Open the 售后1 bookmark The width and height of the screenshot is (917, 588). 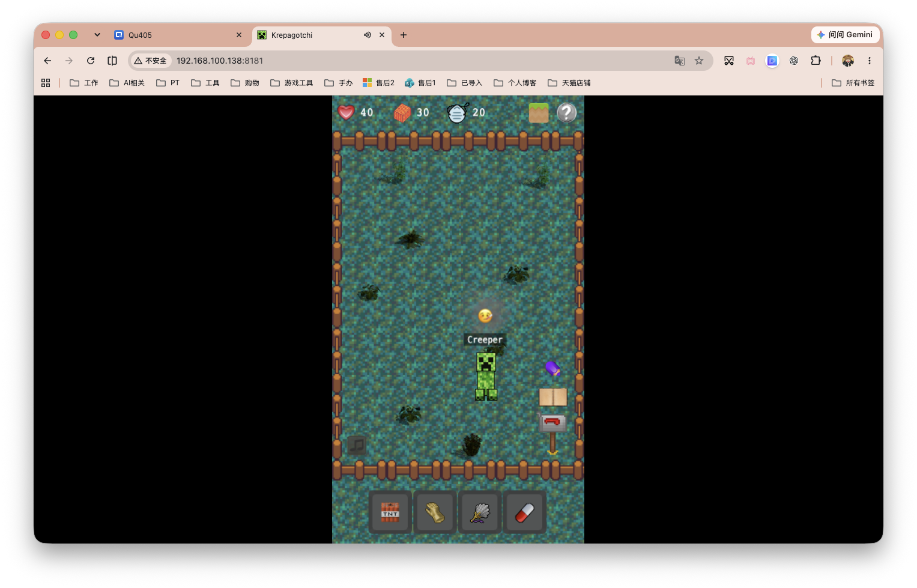coord(420,83)
